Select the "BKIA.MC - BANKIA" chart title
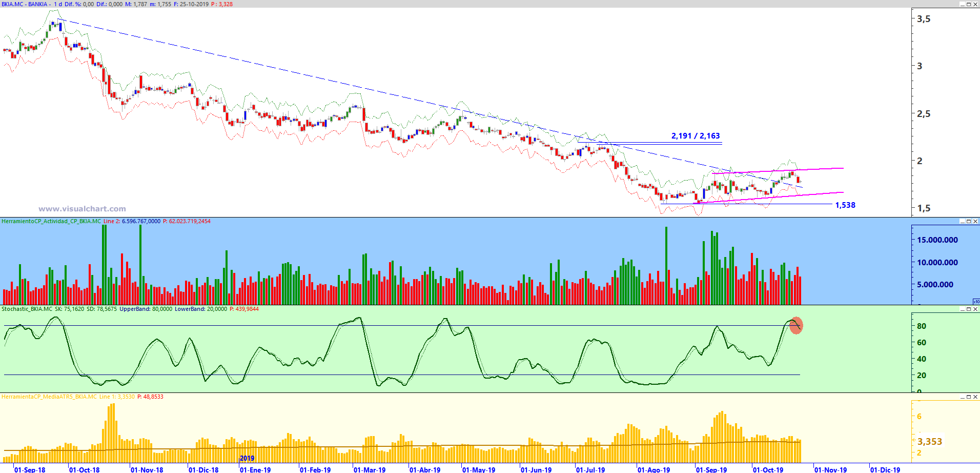This screenshot has width=980, height=473. click(x=25, y=4)
